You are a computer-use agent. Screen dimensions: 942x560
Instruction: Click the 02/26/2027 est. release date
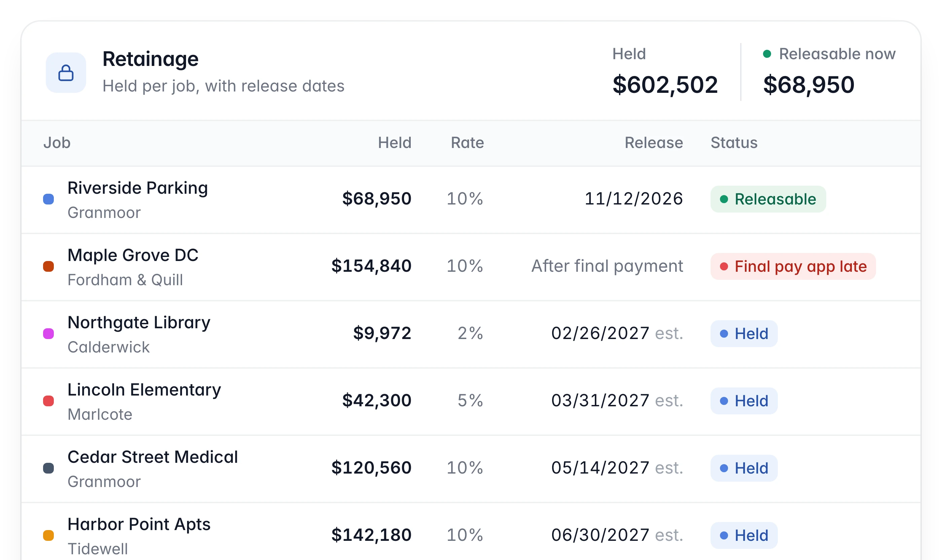tap(617, 333)
